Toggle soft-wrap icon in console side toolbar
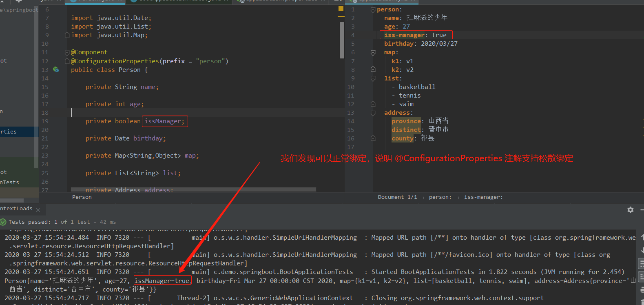 pos(642,263)
